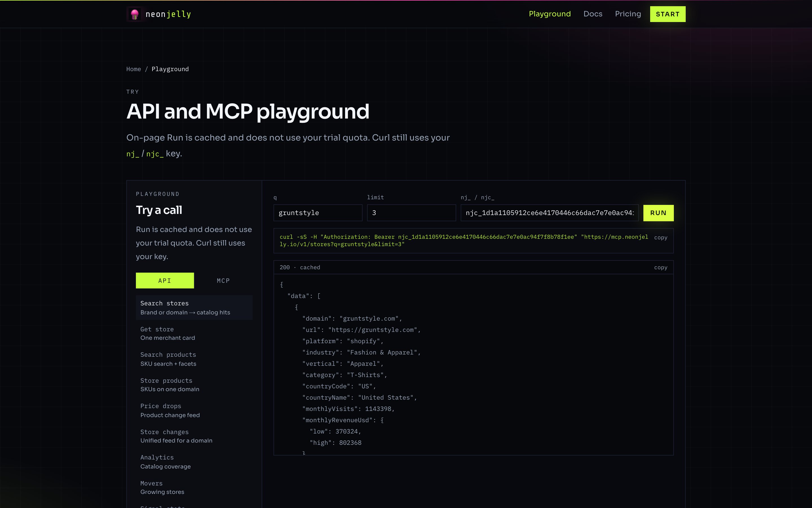Click the START button
This screenshot has height=508, width=812.
[668, 14]
